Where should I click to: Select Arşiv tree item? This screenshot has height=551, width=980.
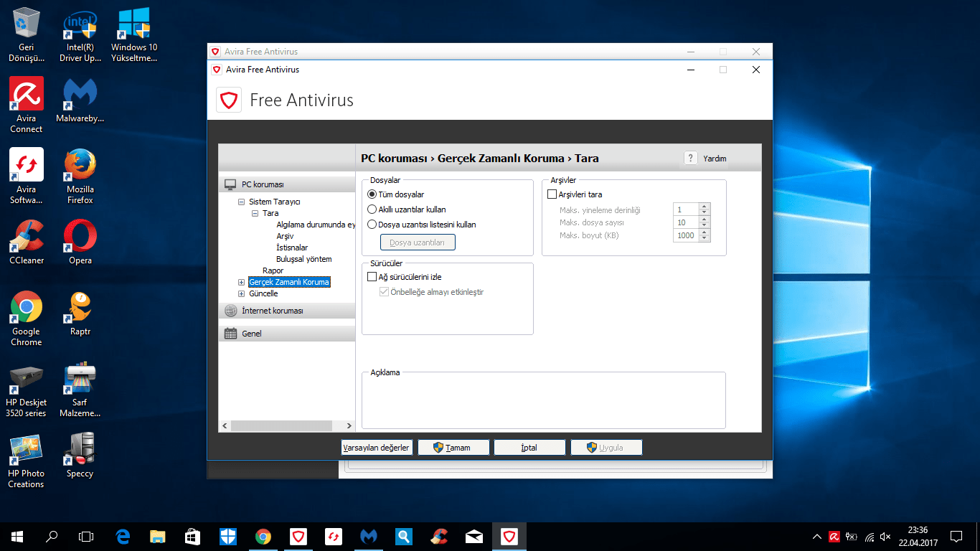285,236
